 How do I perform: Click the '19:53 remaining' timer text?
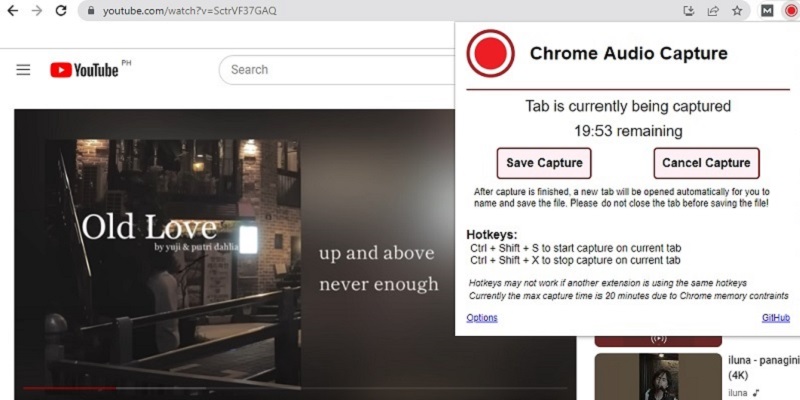click(628, 131)
